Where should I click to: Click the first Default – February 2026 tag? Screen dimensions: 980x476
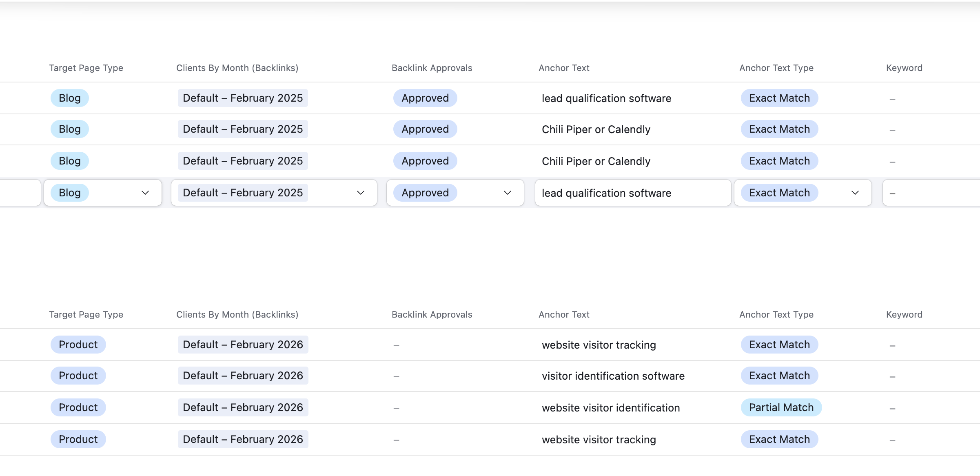pos(243,345)
